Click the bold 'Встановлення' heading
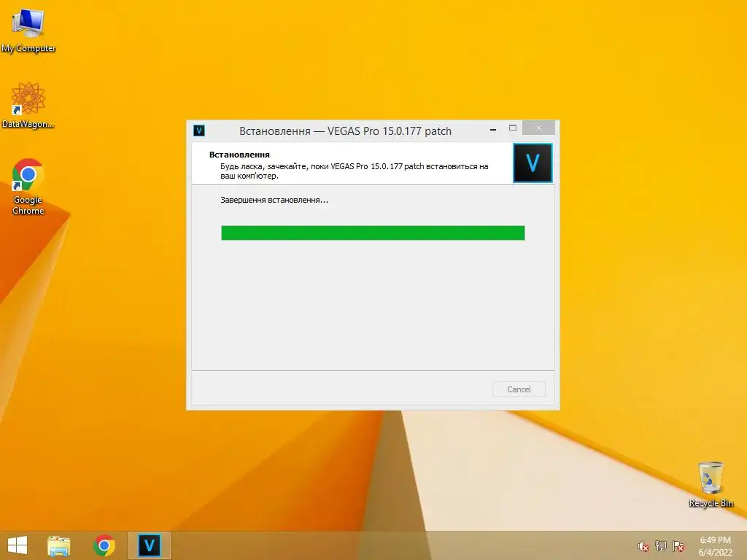This screenshot has height=560, width=747. (x=239, y=155)
